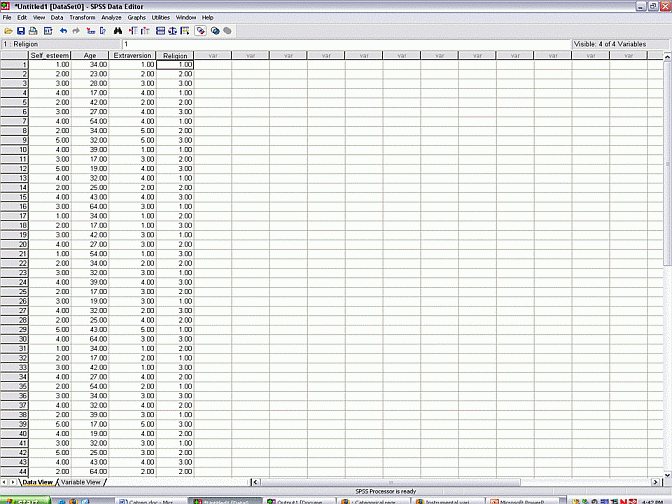
Task: Click the Split File icon
Action: click(160, 31)
